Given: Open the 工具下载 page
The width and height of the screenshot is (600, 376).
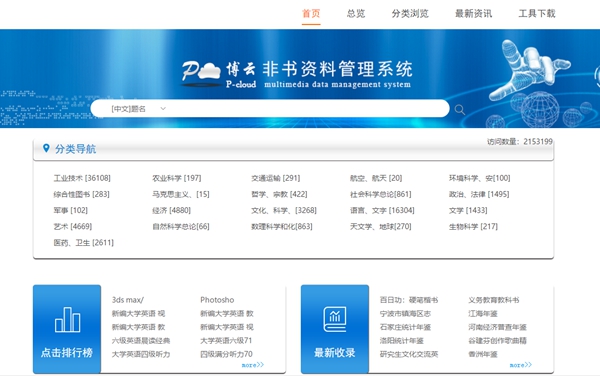Looking at the screenshot, I should coord(536,14).
